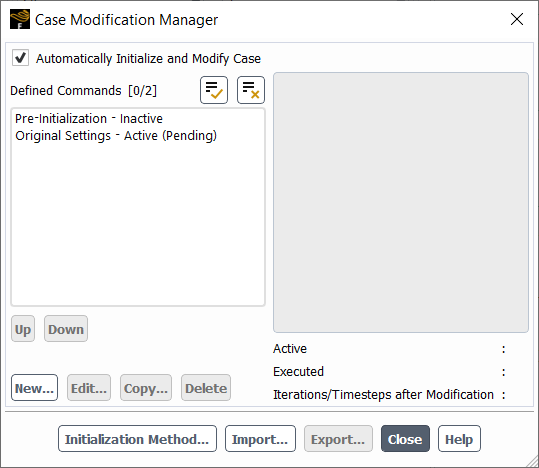539x468 pixels.
Task: Click the dark Close button
Action: [405, 439]
